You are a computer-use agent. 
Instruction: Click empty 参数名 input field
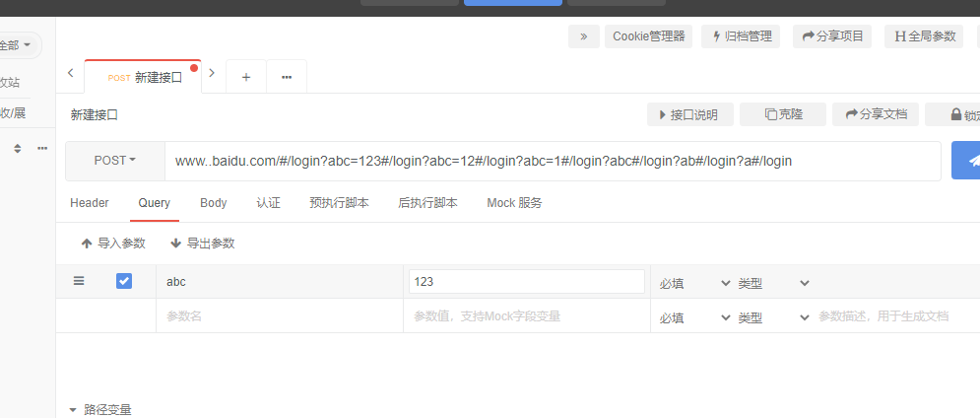280,316
